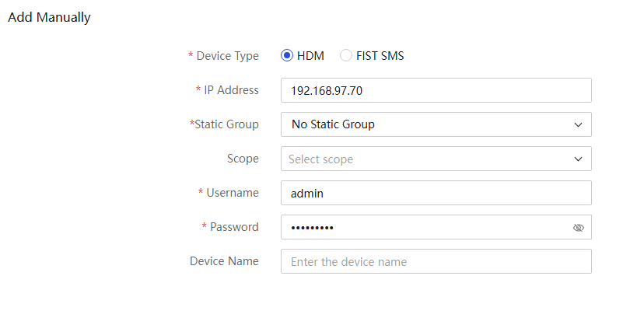Focus the IP Address field with 192.168.97.70
Image resolution: width=644 pixels, height=311 pixels.
tap(436, 90)
